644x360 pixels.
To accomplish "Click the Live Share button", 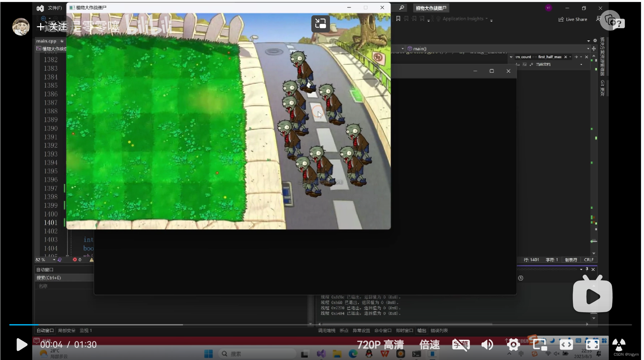I will click(573, 19).
